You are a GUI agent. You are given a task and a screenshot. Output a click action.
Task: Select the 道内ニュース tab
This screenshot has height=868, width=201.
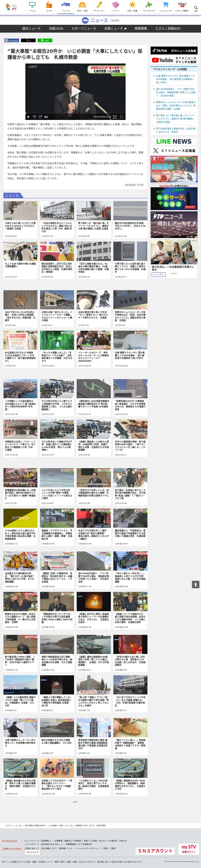[31, 28]
